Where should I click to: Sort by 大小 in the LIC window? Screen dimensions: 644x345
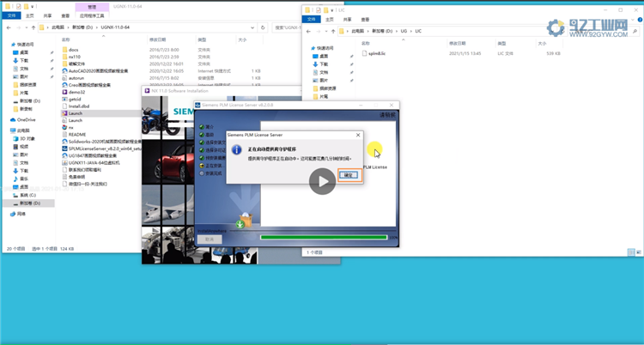542,43
